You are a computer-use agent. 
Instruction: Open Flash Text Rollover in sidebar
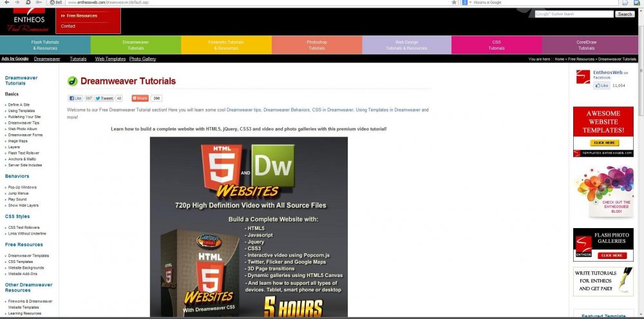24,153
